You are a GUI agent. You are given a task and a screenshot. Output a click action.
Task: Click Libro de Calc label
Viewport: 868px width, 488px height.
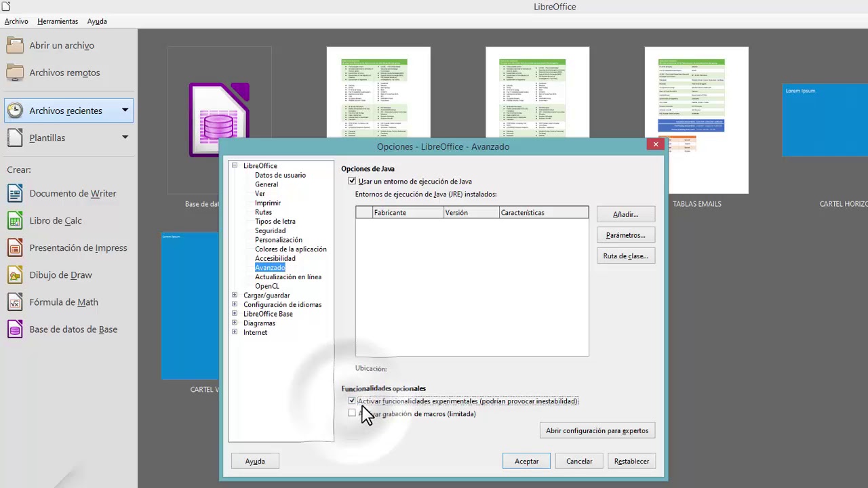56,220
